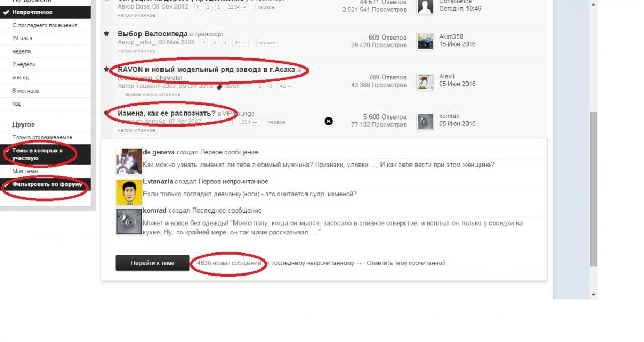644x342 pixels.
Task: Jump to page 31 of Выбор Велосипеда
Action: [x=240, y=42]
